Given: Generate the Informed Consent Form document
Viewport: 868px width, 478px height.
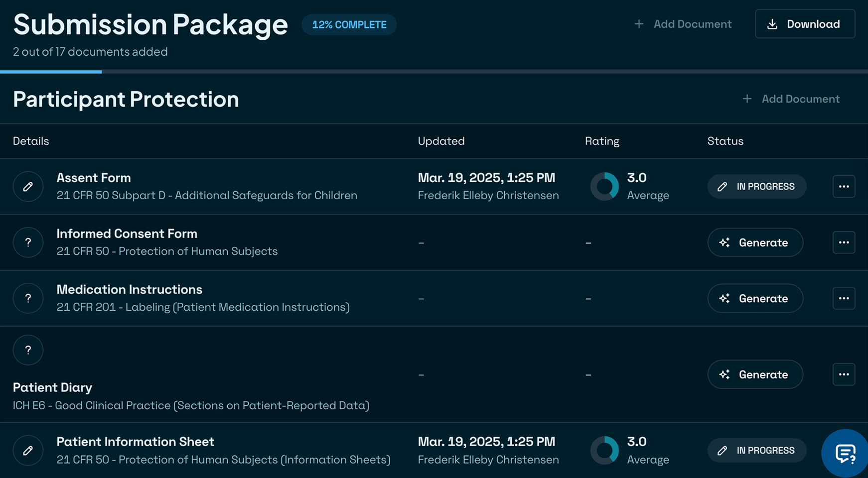Looking at the screenshot, I should (755, 242).
